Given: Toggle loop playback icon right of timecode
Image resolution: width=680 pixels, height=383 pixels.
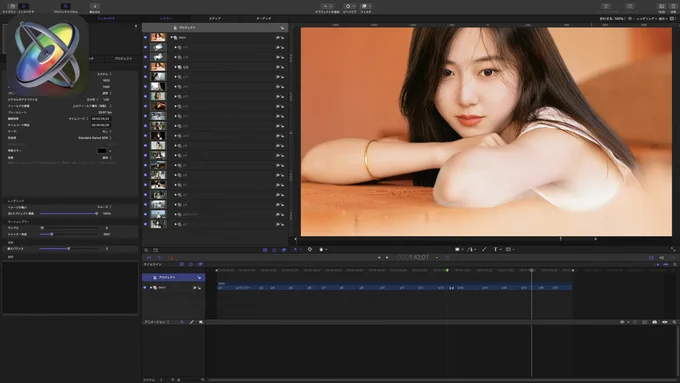Looking at the screenshot, I should click(447, 258).
